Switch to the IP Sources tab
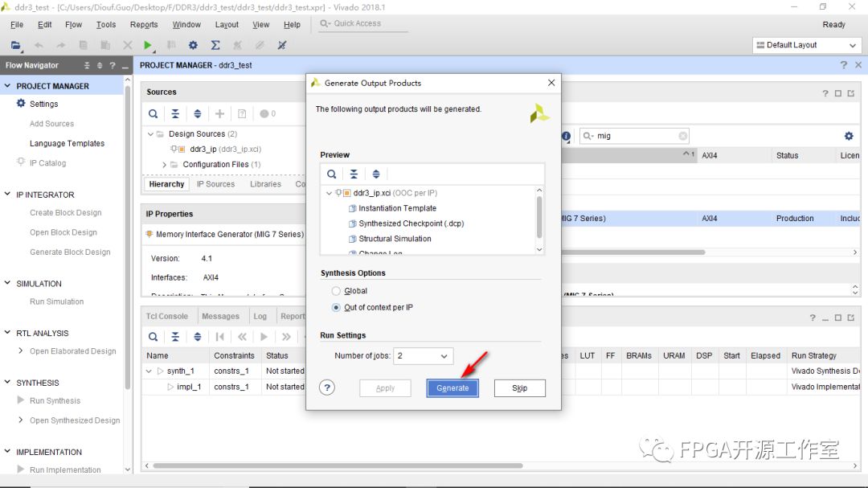The image size is (868, 488). pos(215,184)
